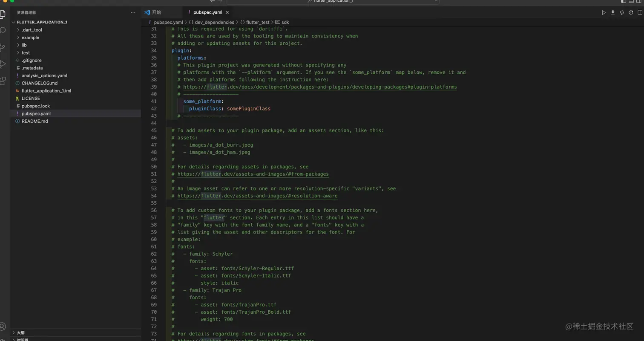Click the 'platforms:' key on line 35

click(x=192, y=58)
